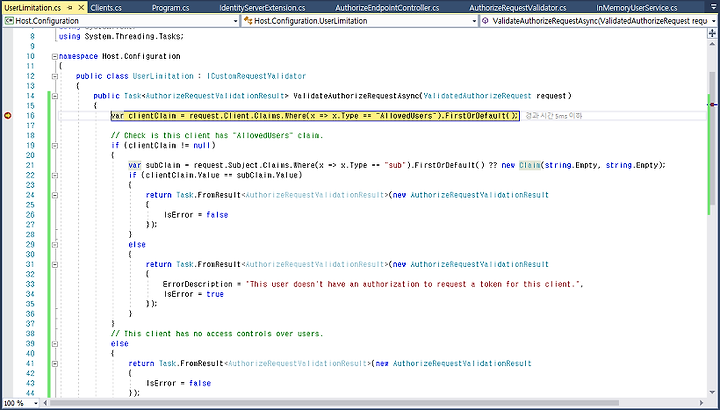Collapse the if (clientClaim != null) block
The height and width of the screenshot is (410, 720).
click(55, 146)
